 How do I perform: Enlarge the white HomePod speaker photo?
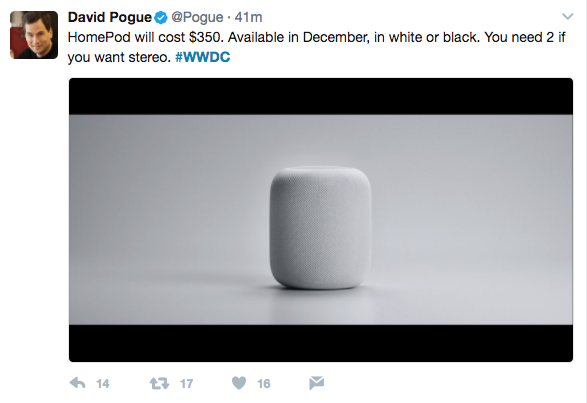point(321,228)
